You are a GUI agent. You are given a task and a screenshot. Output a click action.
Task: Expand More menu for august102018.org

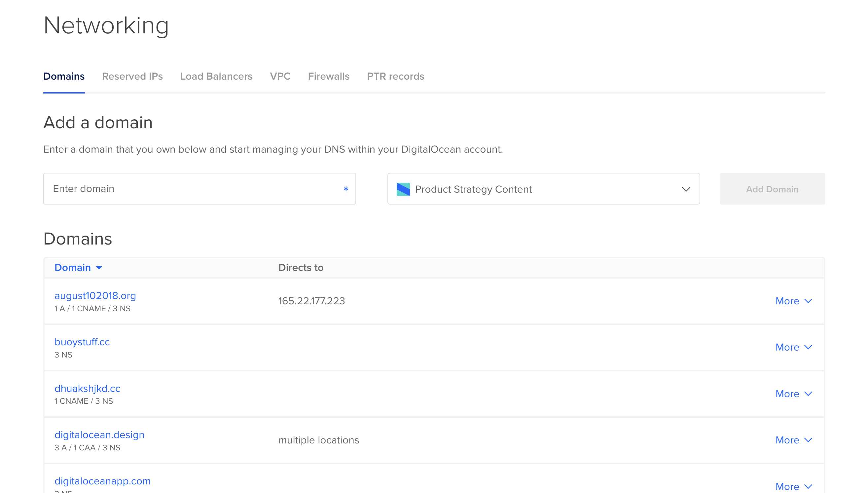click(x=794, y=301)
